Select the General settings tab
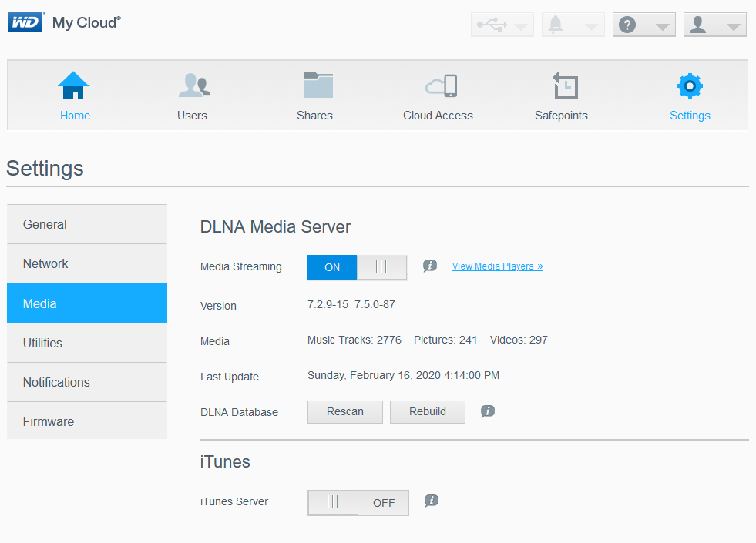 [87, 224]
